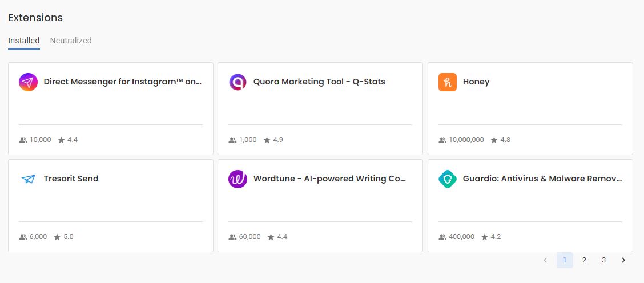Screen dimensions: 644x283
Task: Click star icon next to 4.2 rating
Action: (x=485, y=237)
